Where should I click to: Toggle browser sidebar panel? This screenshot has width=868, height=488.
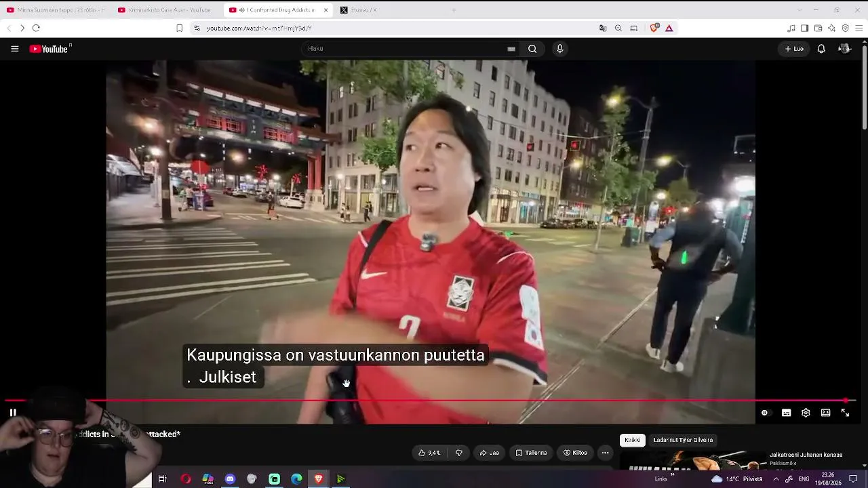tap(804, 28)
